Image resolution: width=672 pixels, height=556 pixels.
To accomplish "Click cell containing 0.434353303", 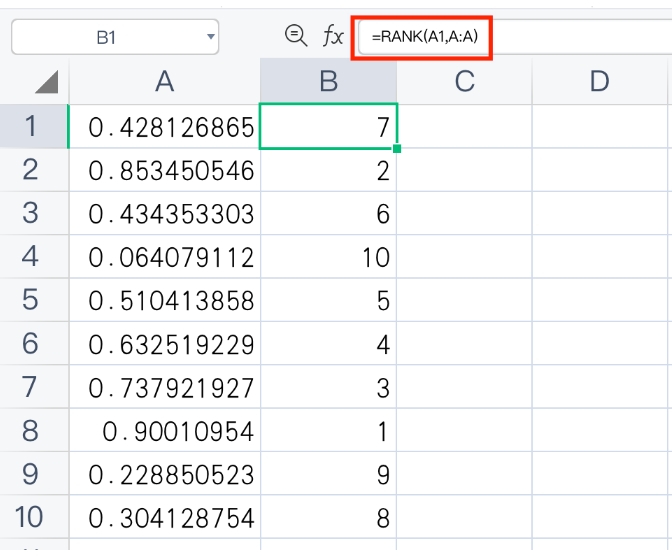I will click(x=165, y=213).
